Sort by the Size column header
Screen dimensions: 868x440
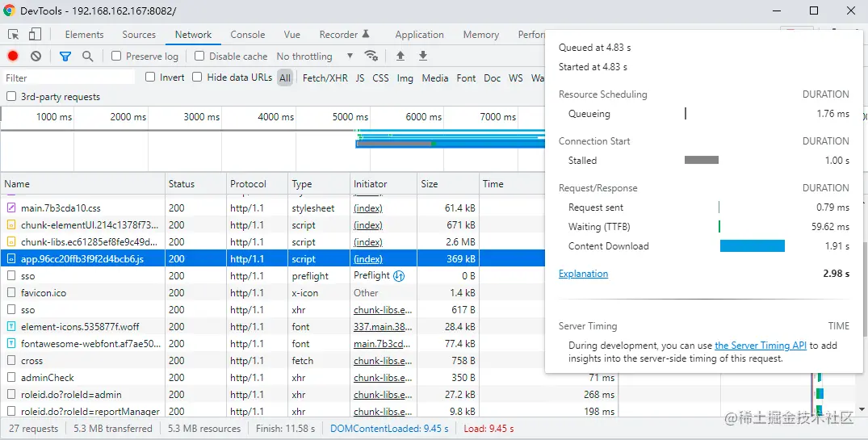tap(448, 184)
